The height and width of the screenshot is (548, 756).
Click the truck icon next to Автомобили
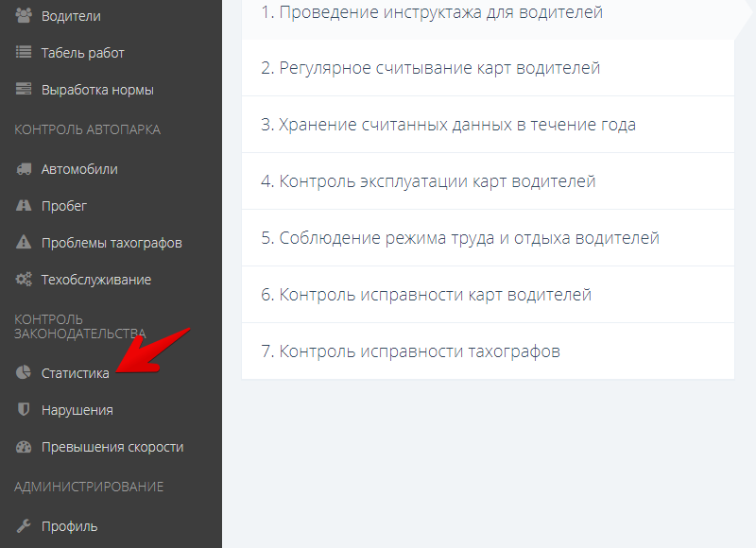pyautogui.click(x=23, y=168)
